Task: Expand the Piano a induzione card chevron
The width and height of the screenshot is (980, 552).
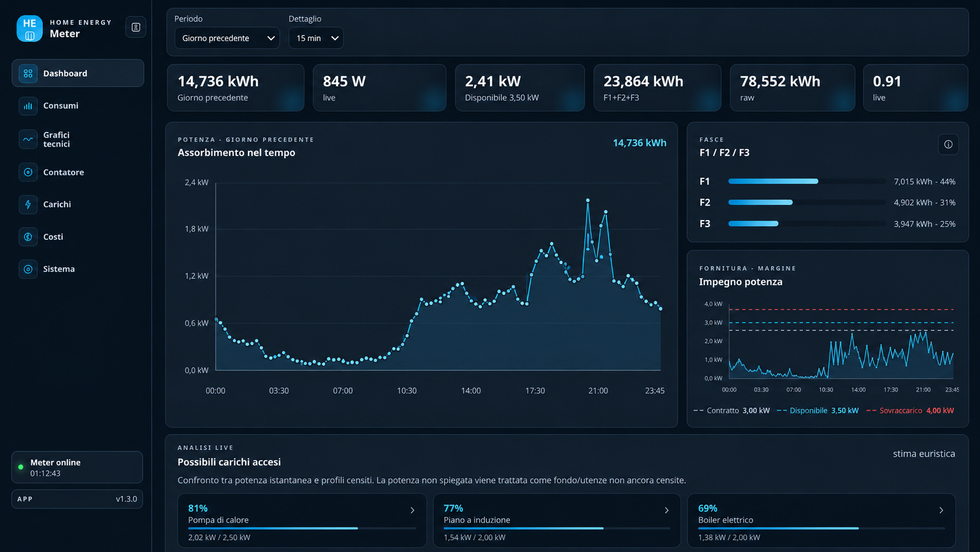Action: coord(666,510)
